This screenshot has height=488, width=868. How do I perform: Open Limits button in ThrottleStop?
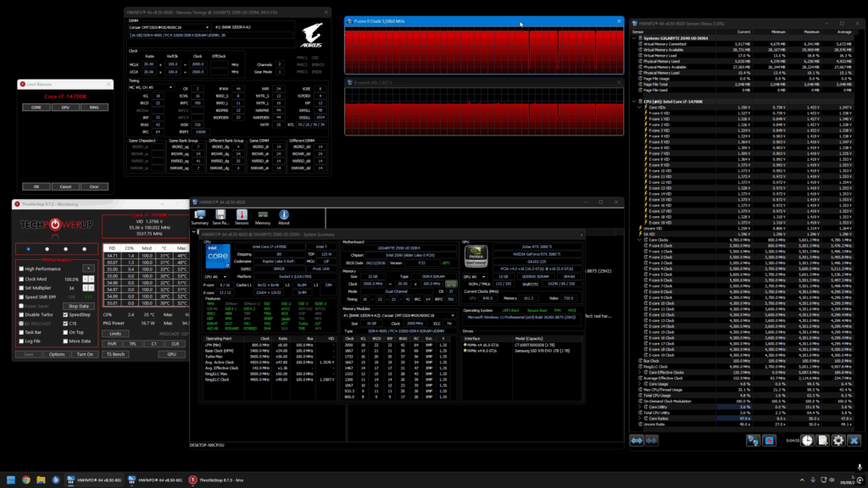coord(115,334)
